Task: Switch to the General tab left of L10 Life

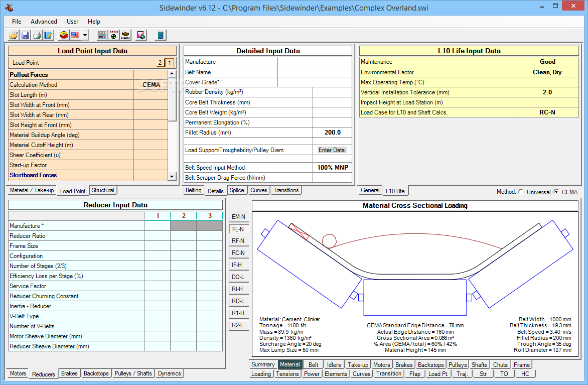Action: [370, 190]
